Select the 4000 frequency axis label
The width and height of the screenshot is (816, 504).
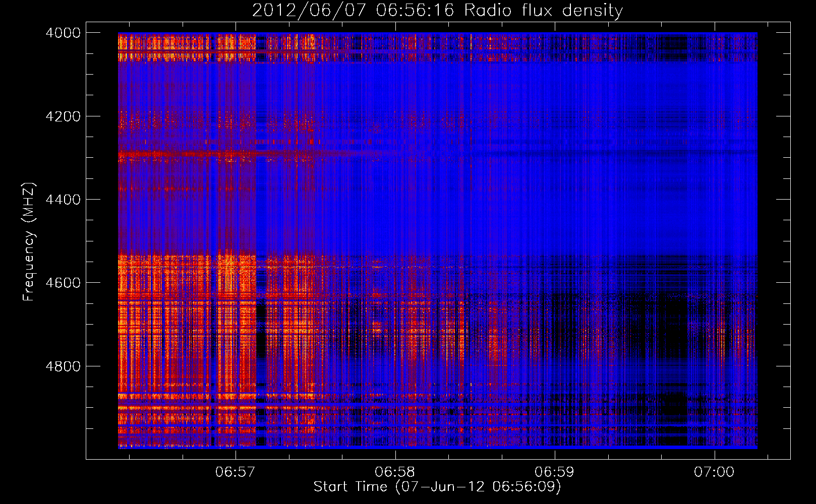coord(63,33)
